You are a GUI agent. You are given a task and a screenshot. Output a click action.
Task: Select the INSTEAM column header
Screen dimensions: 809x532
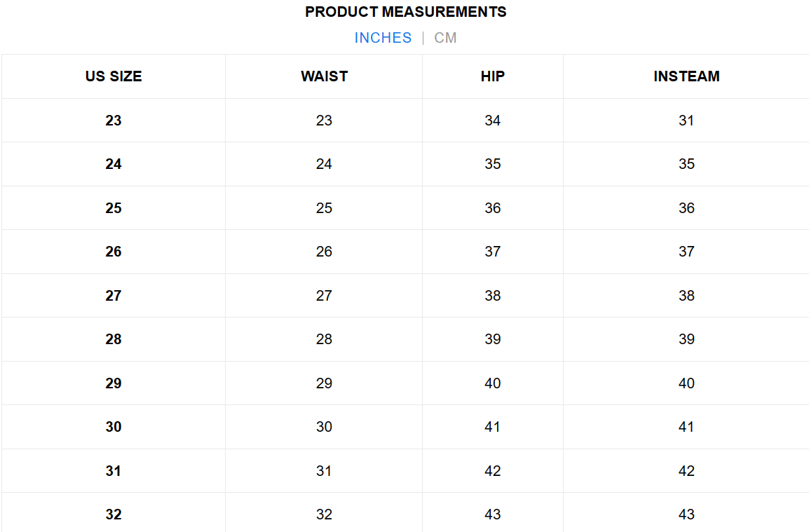[686, 76]
